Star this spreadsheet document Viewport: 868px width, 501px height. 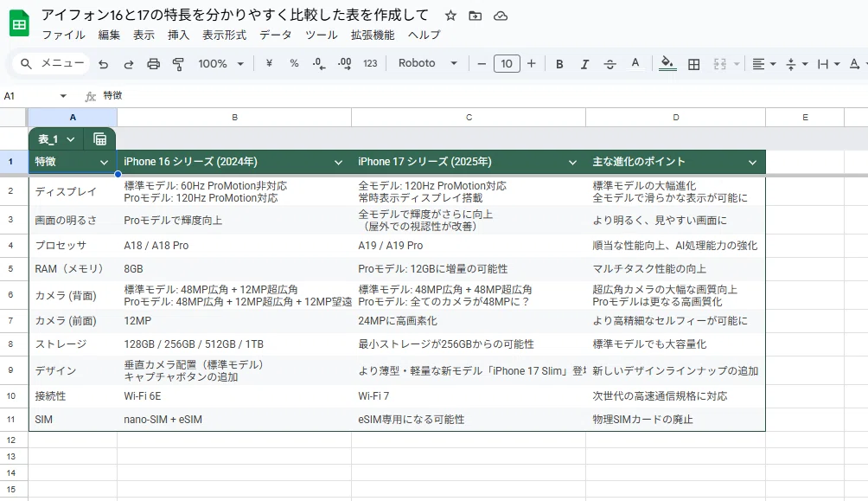click(450, 16)
